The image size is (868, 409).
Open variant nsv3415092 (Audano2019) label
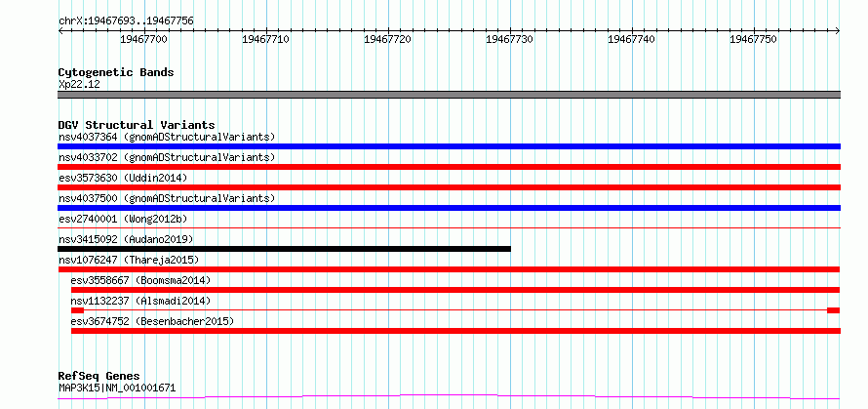126,239
